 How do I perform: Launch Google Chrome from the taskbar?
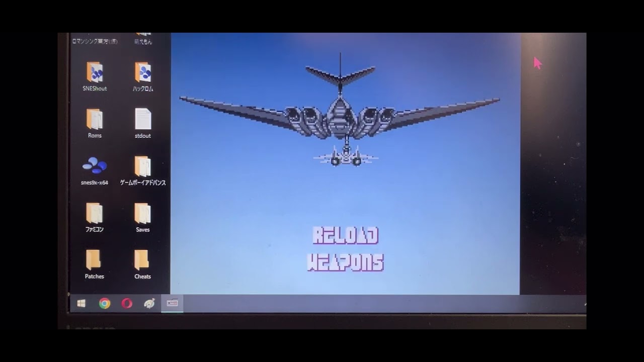click(105, 303)
